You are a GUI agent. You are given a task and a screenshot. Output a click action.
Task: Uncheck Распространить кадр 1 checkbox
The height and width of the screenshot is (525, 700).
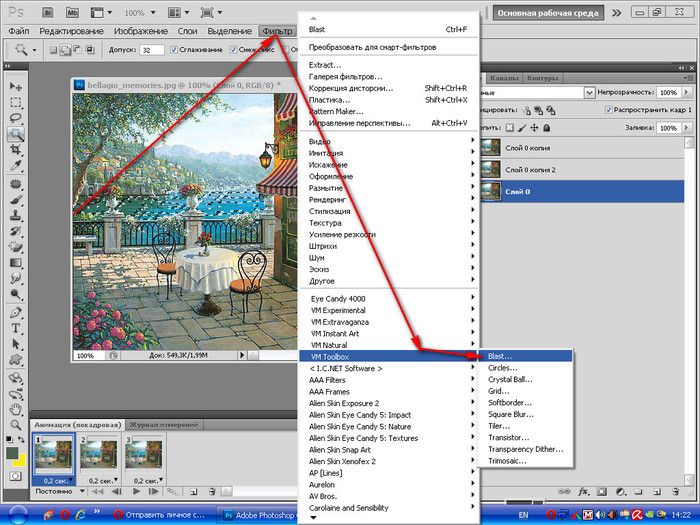coord(608,109)
